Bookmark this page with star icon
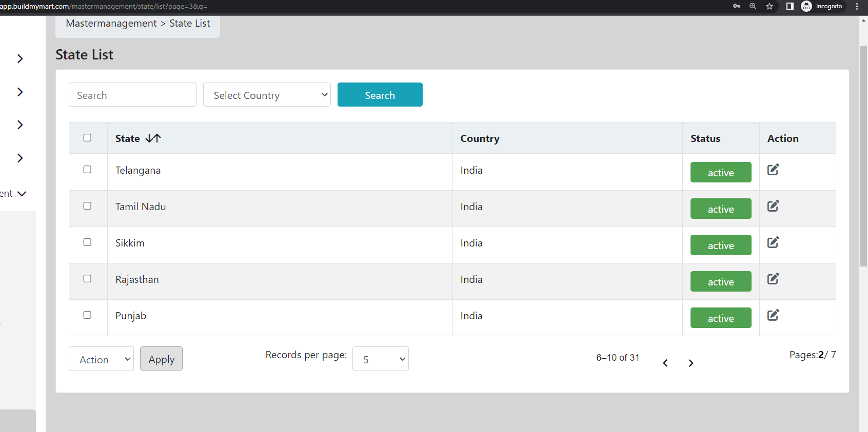Image resolution: width=868 pixels, height=432 pixels. 770,6
